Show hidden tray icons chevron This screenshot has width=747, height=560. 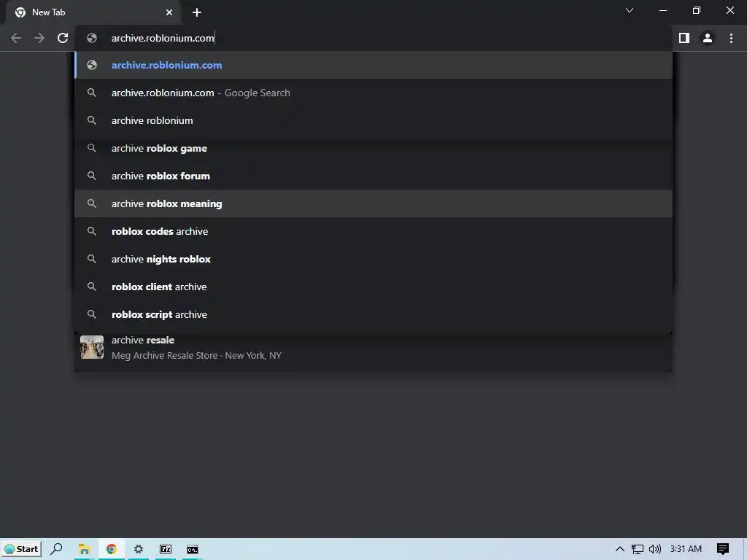coord(620,549)
